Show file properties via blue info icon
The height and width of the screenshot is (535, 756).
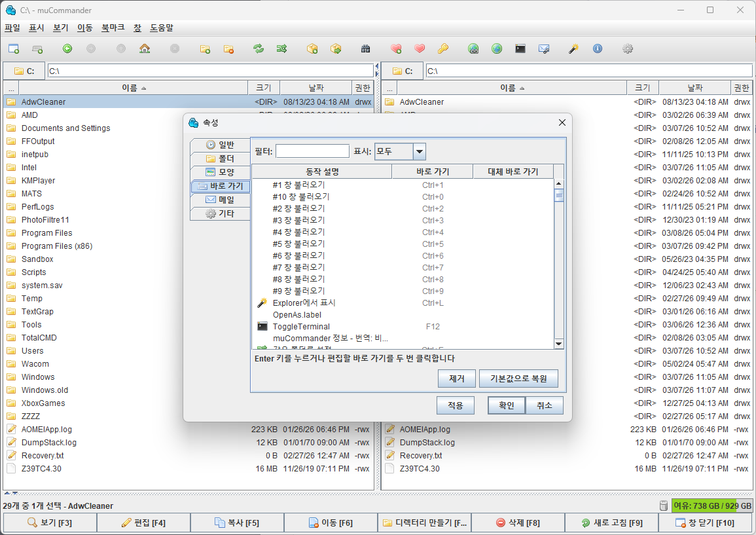[x=598, y=48]
